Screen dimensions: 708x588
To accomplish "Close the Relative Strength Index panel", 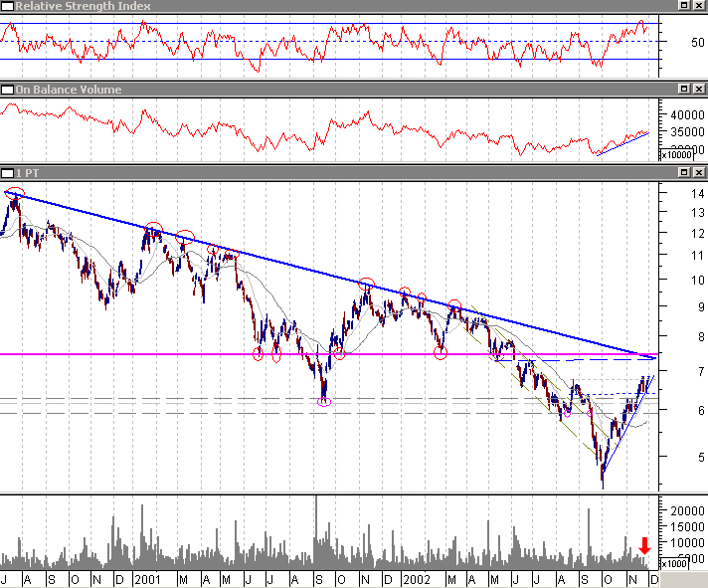I will point(698,5).
